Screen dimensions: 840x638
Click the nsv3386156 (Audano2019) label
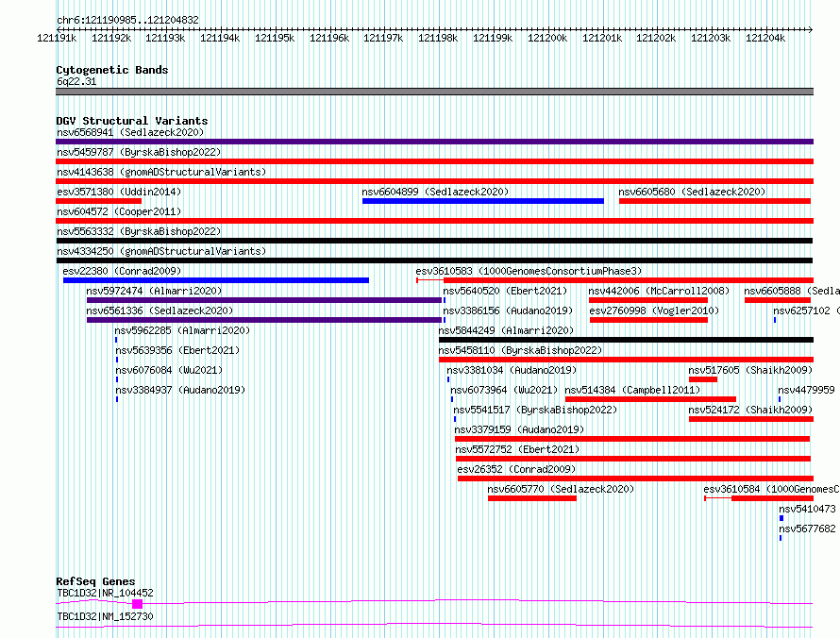[x=508, y=311]
